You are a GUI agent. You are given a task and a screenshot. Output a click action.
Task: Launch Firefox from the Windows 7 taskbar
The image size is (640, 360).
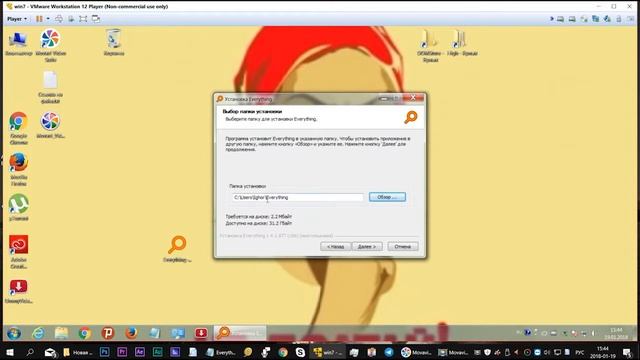(x=131, y=333)
